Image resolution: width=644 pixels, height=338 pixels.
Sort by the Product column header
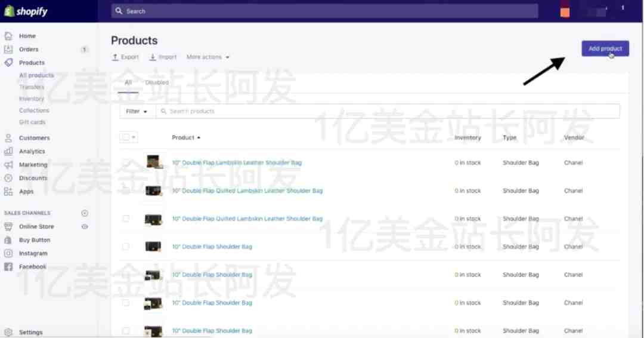[x=186, y=137]
